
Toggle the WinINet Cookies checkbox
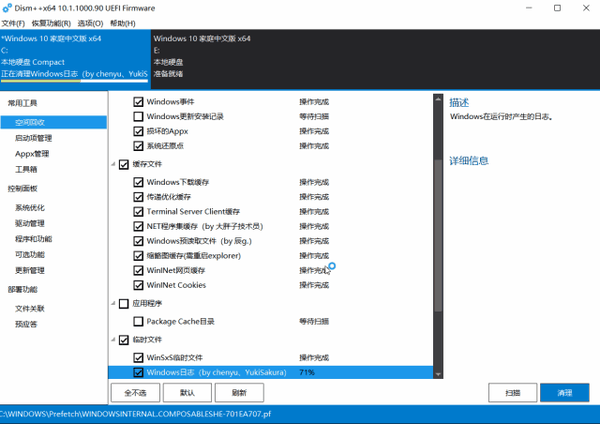tap(138, 285)
